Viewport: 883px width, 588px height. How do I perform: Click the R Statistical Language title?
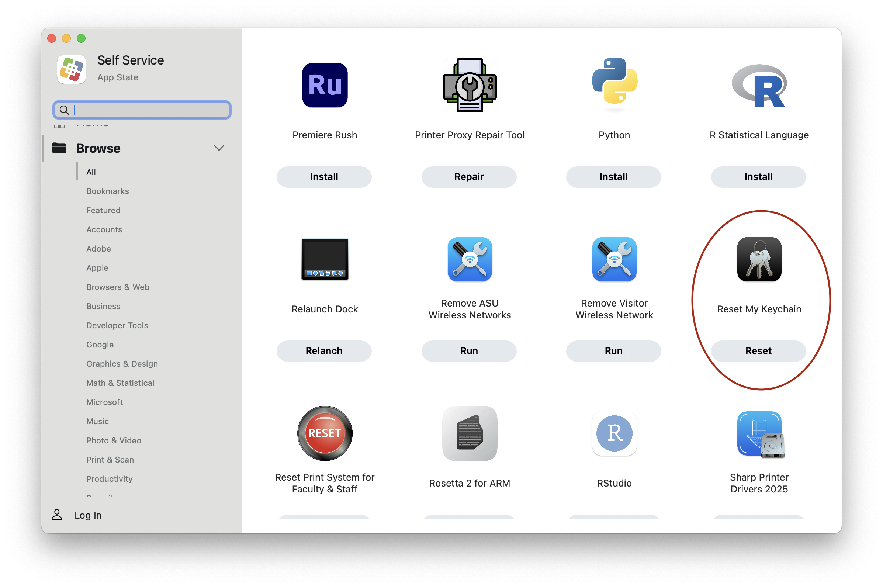[759, 135]
